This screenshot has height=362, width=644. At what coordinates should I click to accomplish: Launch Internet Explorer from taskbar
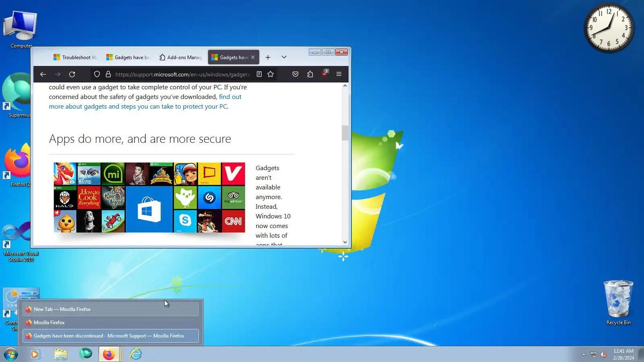(x=136, y=354)
